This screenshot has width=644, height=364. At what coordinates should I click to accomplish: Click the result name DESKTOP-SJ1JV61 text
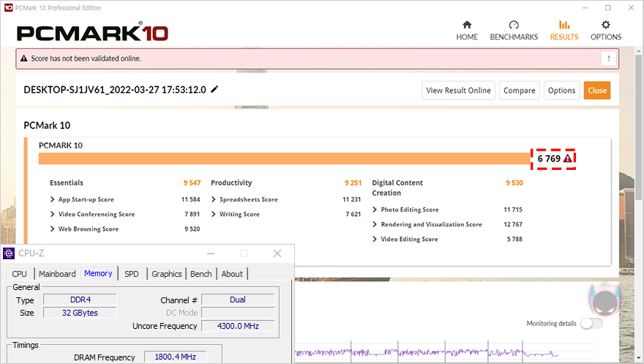tap(115, 90)
